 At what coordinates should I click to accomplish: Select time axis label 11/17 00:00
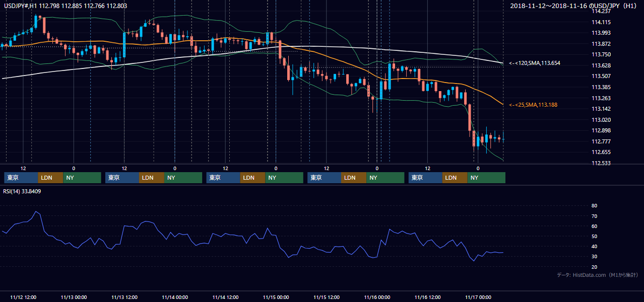coord(478,297)
